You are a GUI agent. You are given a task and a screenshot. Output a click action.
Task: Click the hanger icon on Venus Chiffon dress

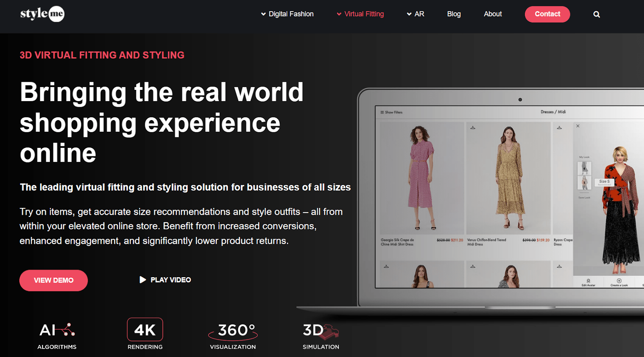pos(473,128)
